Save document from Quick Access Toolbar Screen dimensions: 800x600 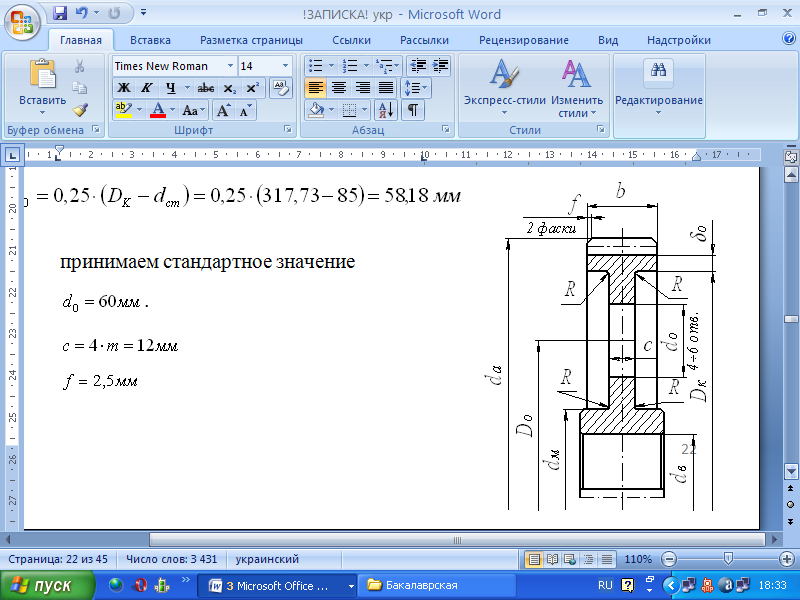click(x=60, y=13)
